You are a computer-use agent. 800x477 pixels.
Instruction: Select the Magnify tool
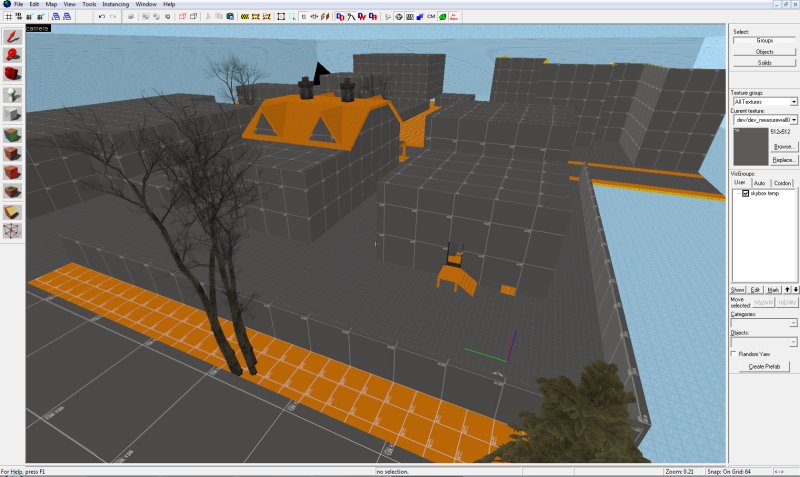click(12, 54)
